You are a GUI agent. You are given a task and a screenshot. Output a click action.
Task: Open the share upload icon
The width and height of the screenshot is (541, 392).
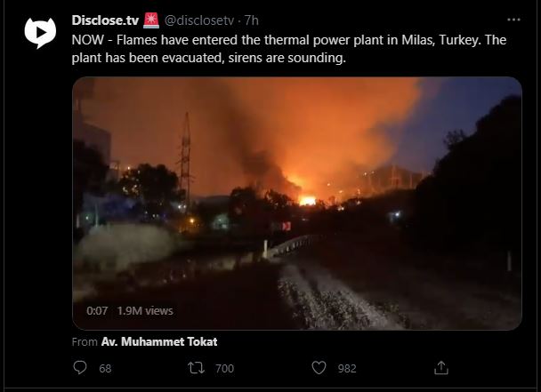[441, 367]
